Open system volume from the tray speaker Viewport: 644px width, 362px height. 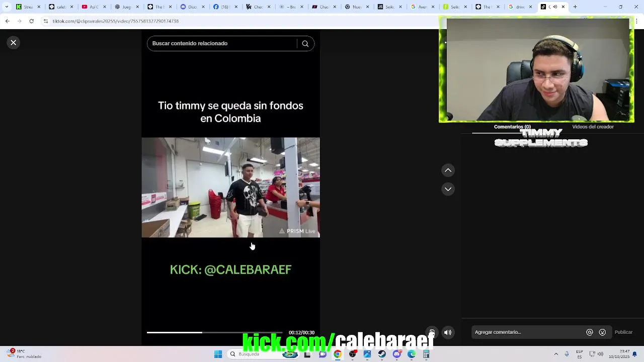coord(600,354)
